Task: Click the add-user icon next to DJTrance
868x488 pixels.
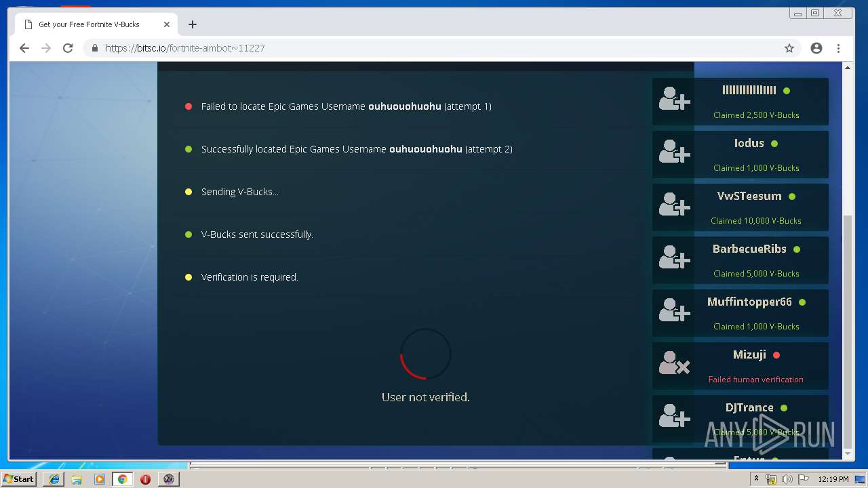Action: pos(674,418)
